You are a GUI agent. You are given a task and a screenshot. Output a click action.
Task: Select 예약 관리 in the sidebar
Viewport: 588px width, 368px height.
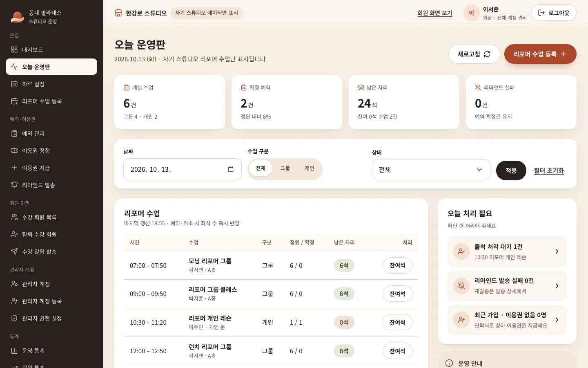click(x=51, y=133)
